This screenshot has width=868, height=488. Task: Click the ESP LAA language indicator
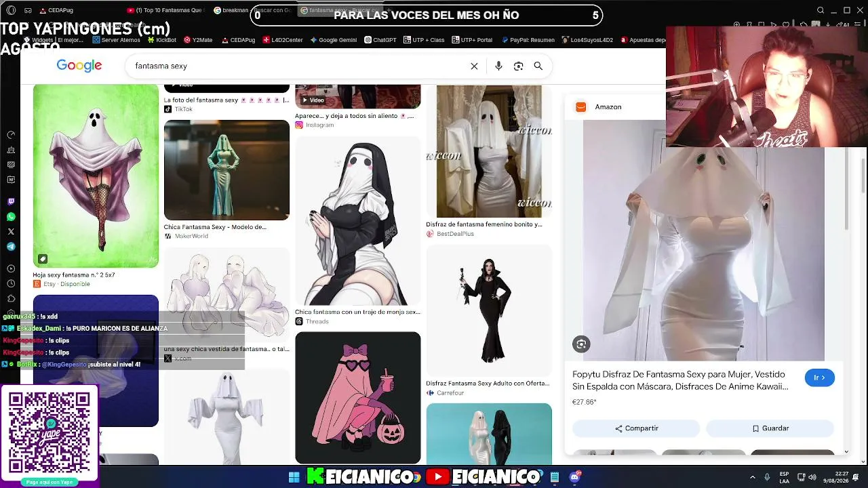(x=785, y=477)
